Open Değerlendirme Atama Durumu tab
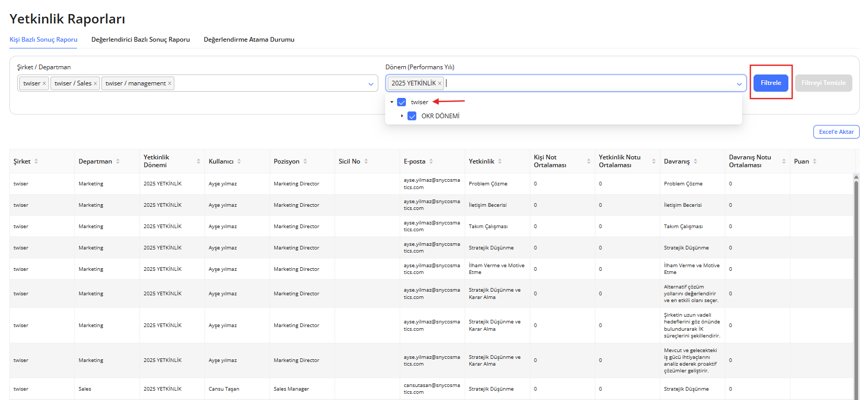The width and height of the screenshot is (868, 400). 249,40
